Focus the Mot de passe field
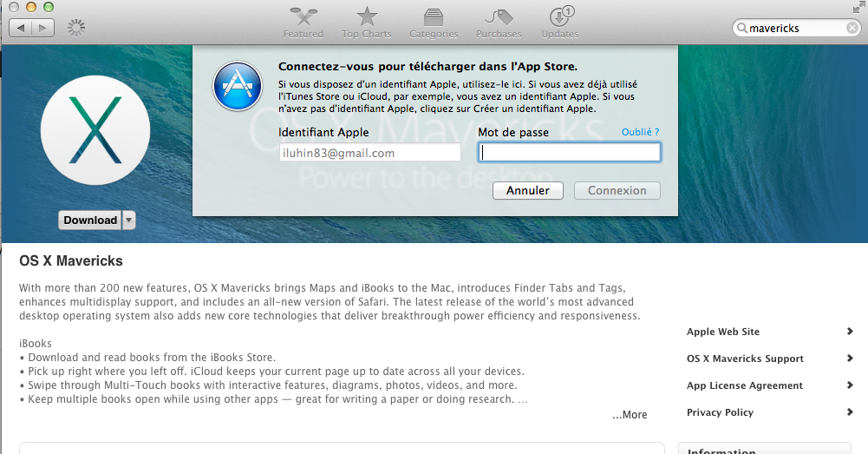This screenshot has width=868, height=454. (x=569, y=153)
